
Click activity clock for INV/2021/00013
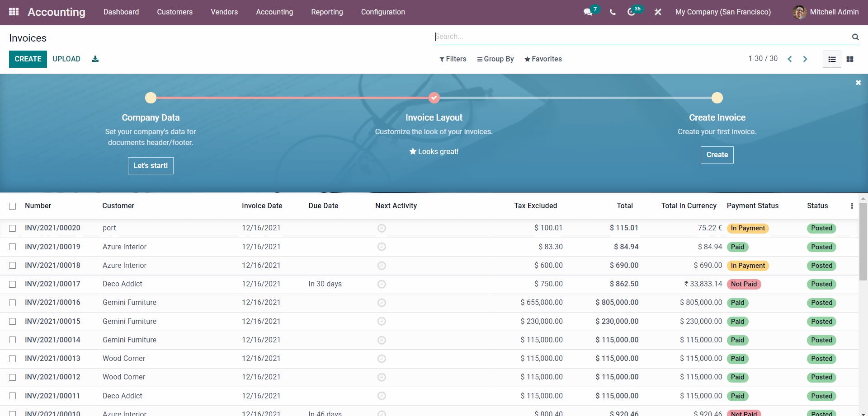[382, 359]
